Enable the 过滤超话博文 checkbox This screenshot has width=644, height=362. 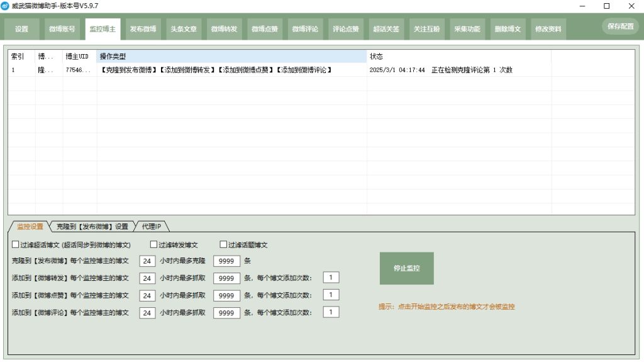[x=16, y=245]
